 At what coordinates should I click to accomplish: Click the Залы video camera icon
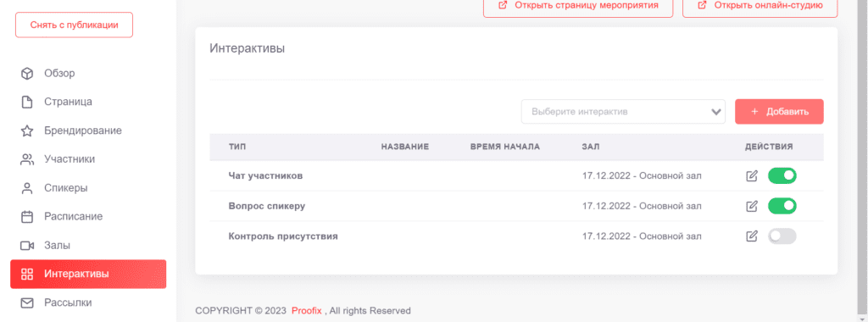(27, 246)
